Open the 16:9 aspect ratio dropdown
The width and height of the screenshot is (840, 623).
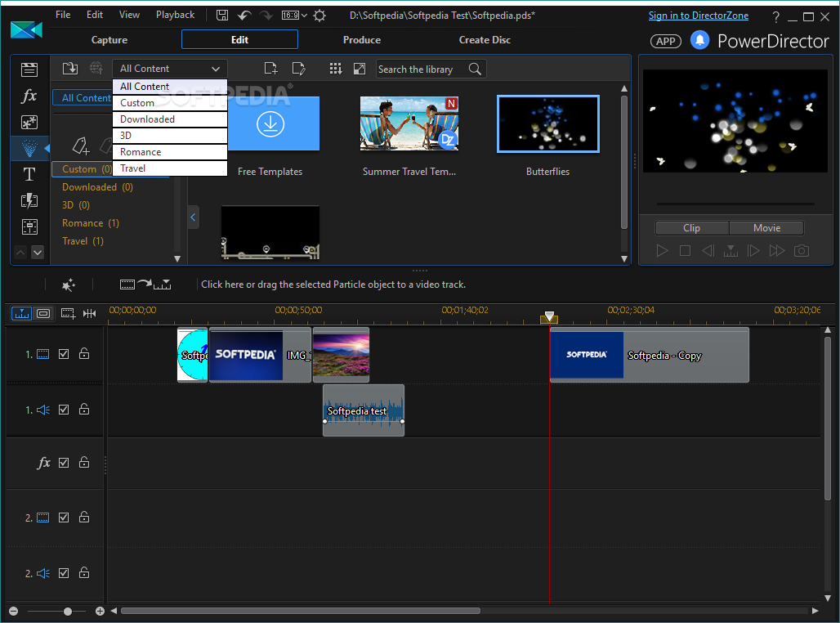click(x=295, y=15)
